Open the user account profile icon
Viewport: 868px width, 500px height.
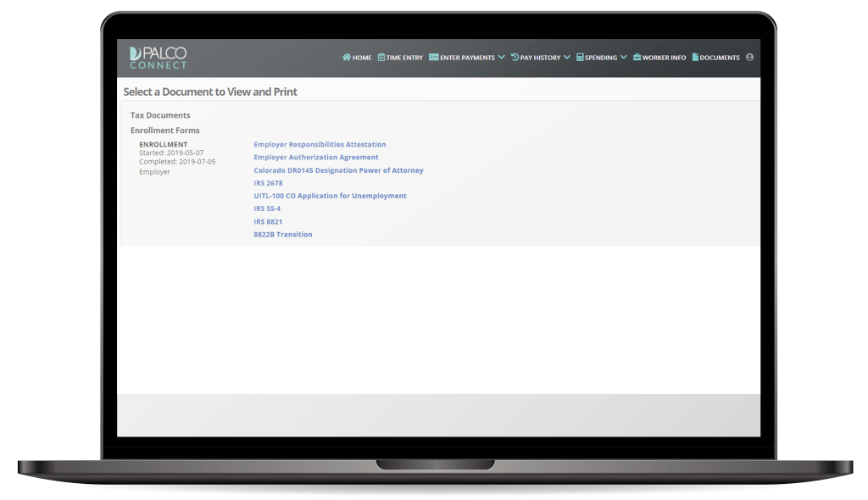point(749,58)
